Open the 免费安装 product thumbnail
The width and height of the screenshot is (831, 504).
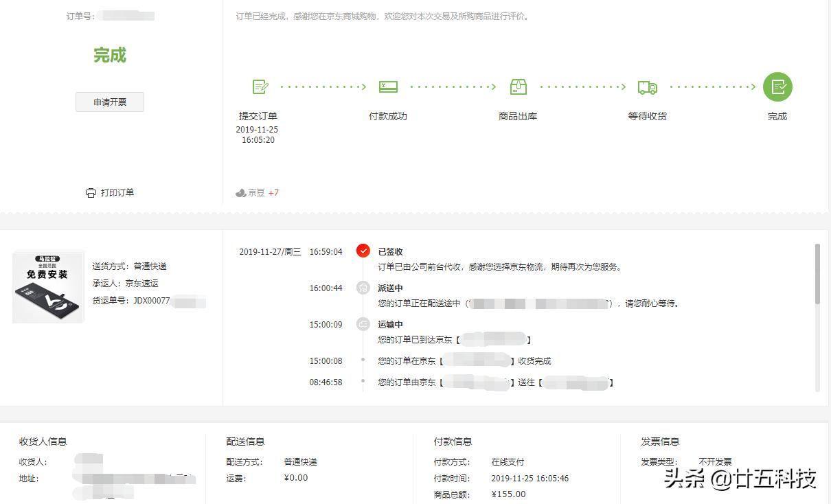coord(47,286)
